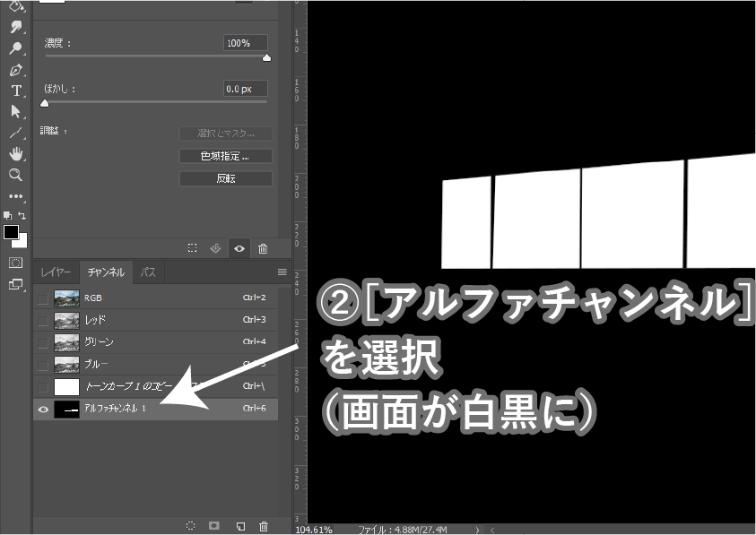Select the グリーン channel row

156,341
